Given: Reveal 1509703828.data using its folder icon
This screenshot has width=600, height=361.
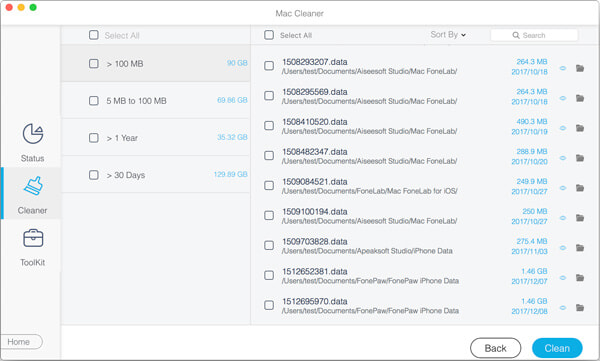Looking at the screenshot, I should pyautogui.click(x=580, y=248).
